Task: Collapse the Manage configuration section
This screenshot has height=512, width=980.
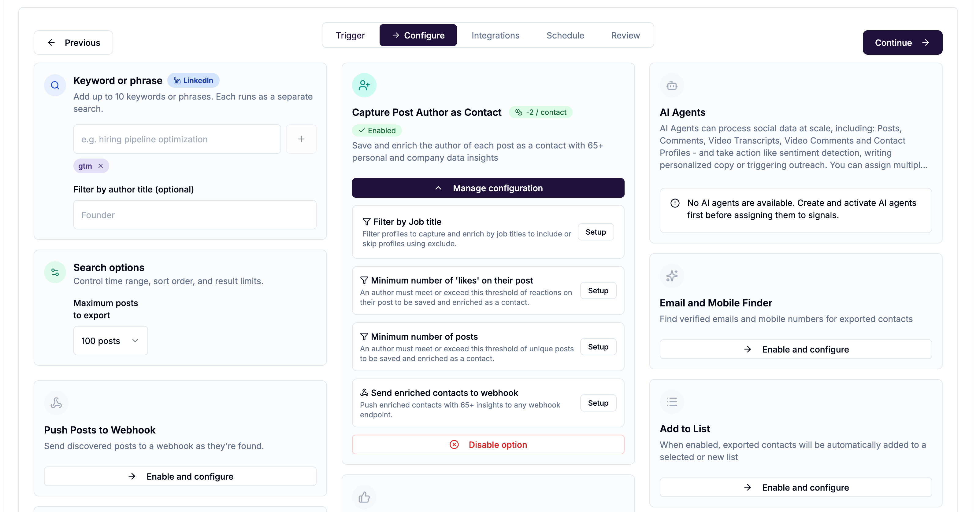Action: [x=488, y=188]
